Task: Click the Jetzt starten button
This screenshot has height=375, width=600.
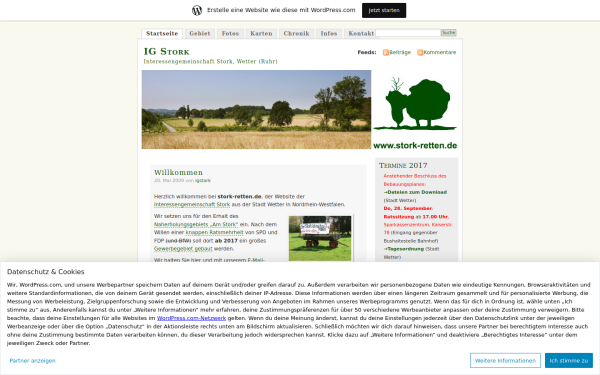Action: pyautogui.click(x=384, y=10)
